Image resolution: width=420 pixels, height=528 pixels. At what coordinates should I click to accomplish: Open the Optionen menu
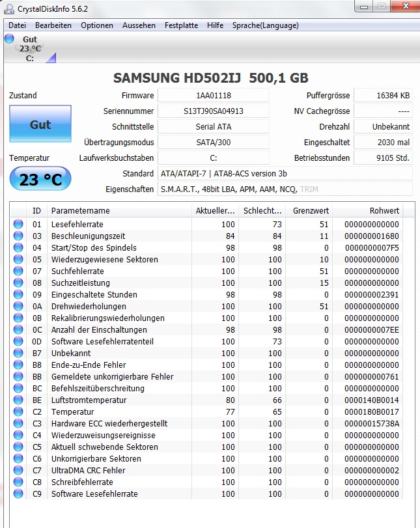click(x=96, y=25)
